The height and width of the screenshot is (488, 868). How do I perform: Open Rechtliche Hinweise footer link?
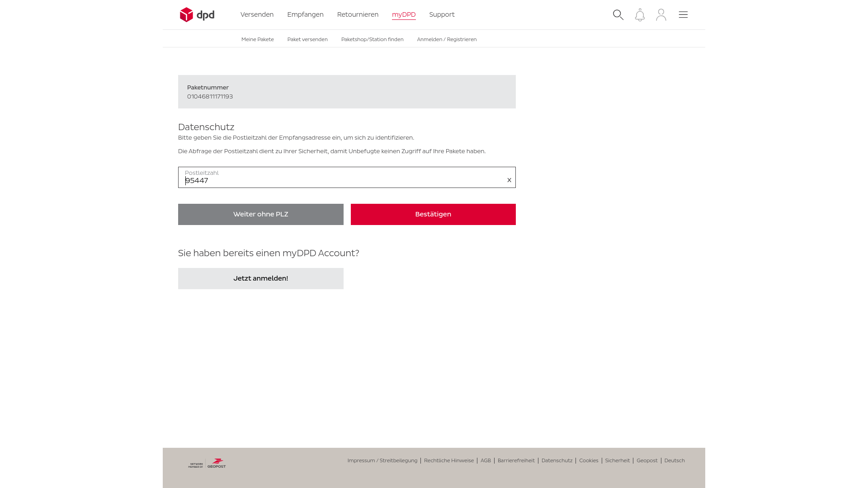(x=449, y=460)
